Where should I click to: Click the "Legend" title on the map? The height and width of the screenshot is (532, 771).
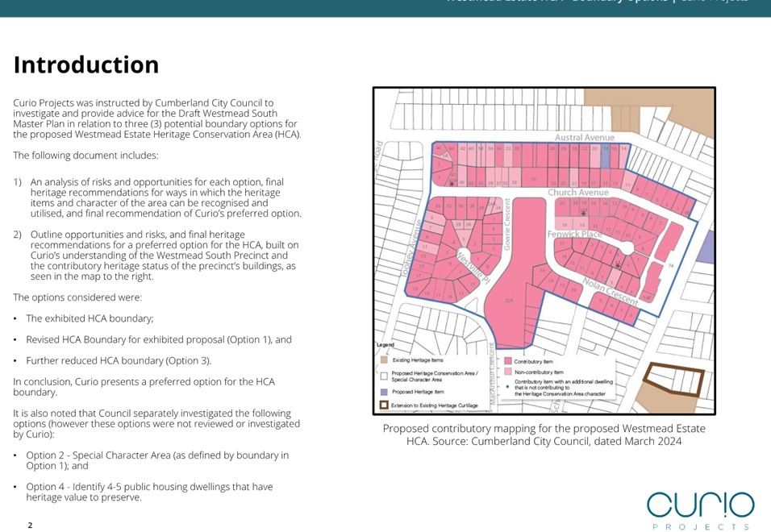click(x=385, y=345)
